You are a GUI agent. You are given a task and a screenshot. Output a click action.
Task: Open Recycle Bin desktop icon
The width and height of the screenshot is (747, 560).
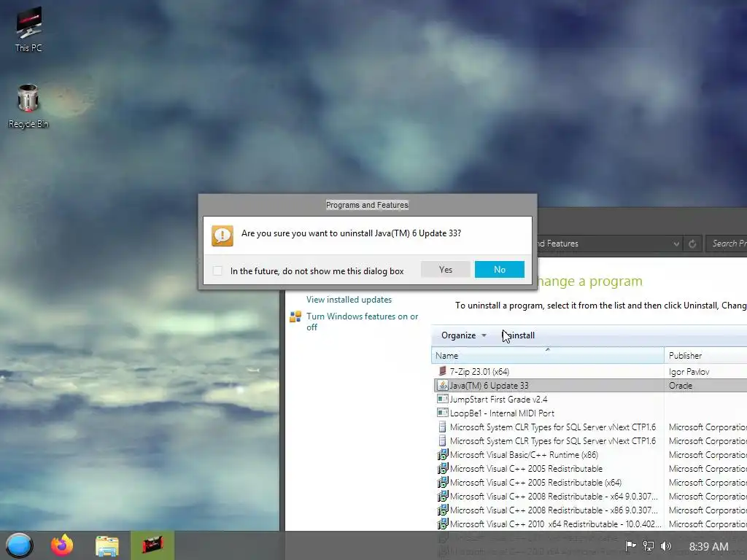(x=28, y=106)
